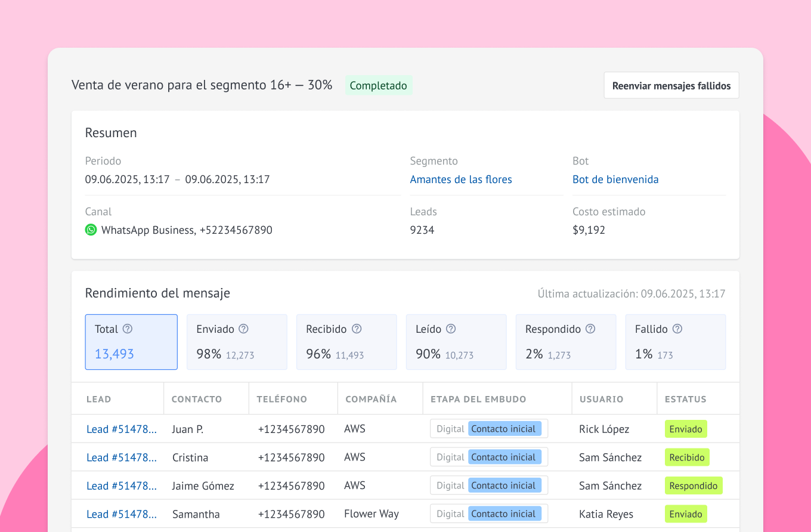
Task: Click the help icon beside Enviado
Action: [x=243, y=329]
